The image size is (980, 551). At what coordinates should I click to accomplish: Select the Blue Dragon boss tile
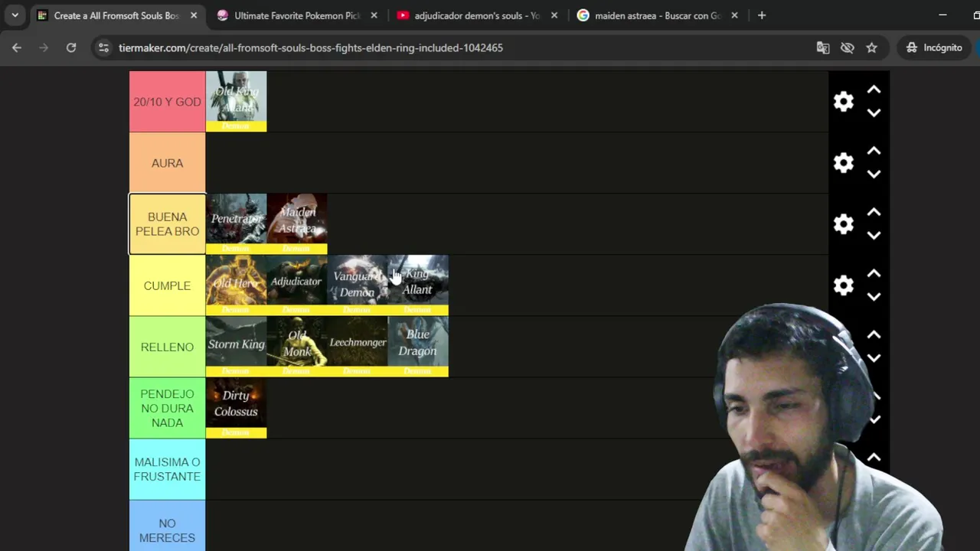pos(418,347)
